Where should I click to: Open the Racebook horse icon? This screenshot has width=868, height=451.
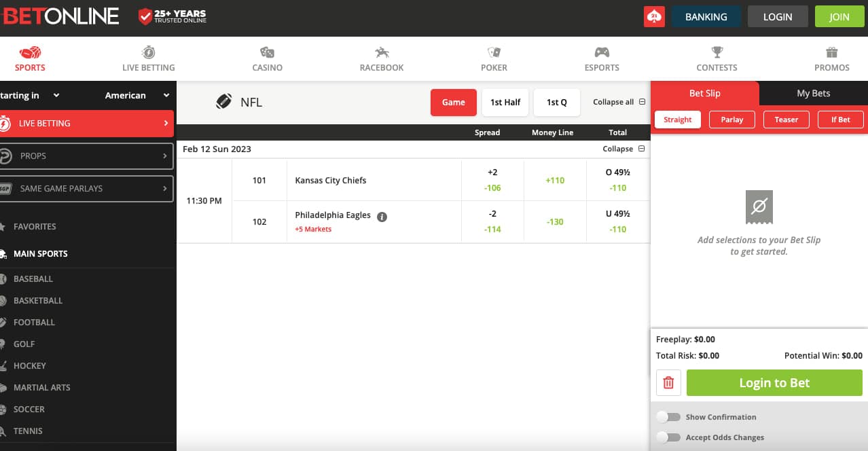[382, 52]
